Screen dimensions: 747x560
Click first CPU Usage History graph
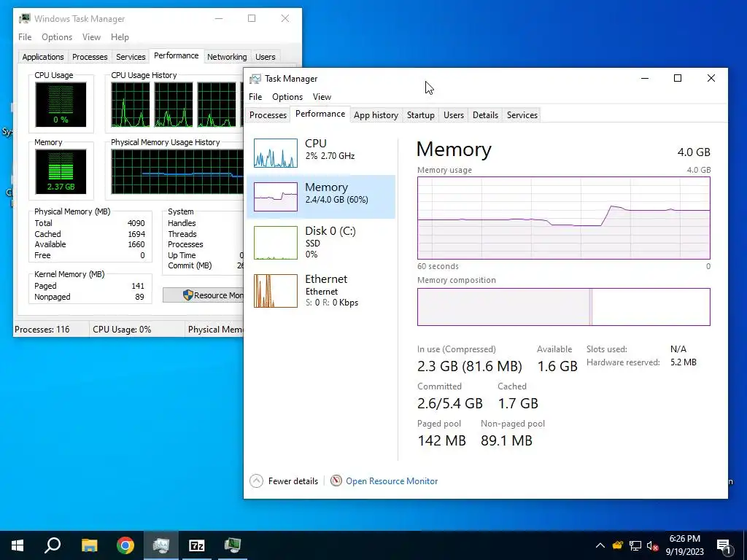[x=130, y=104]
